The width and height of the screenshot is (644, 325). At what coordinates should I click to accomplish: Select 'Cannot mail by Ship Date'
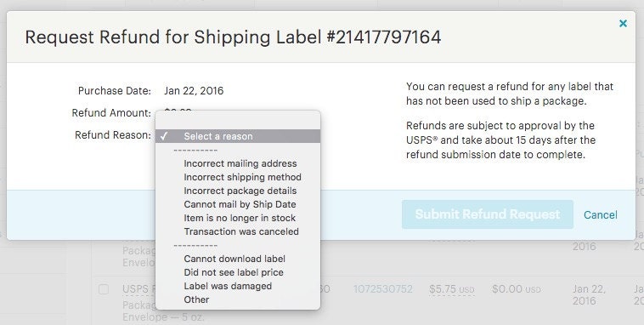click(238, 204)
